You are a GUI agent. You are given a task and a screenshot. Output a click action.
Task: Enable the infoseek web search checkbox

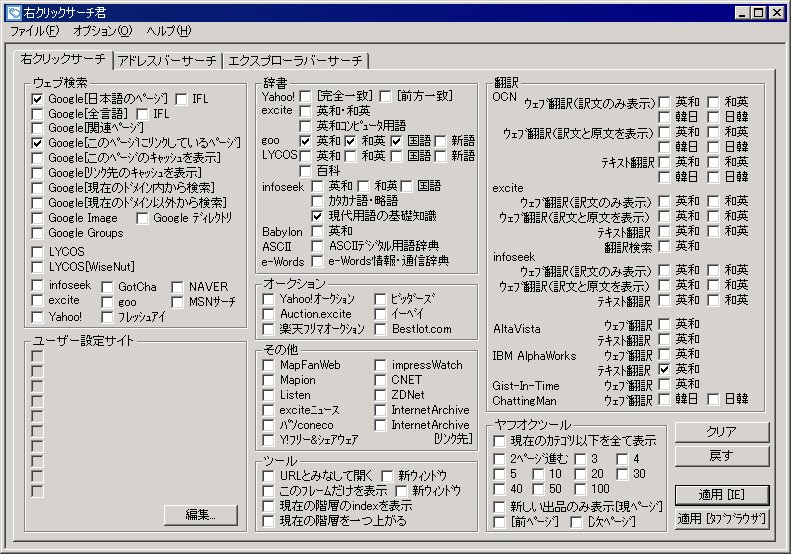coord(37,286)
